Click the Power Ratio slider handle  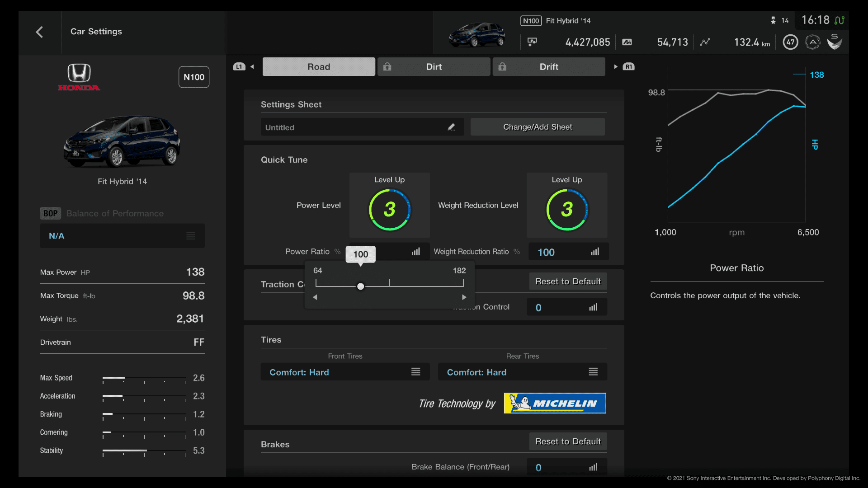click(360, 286)
